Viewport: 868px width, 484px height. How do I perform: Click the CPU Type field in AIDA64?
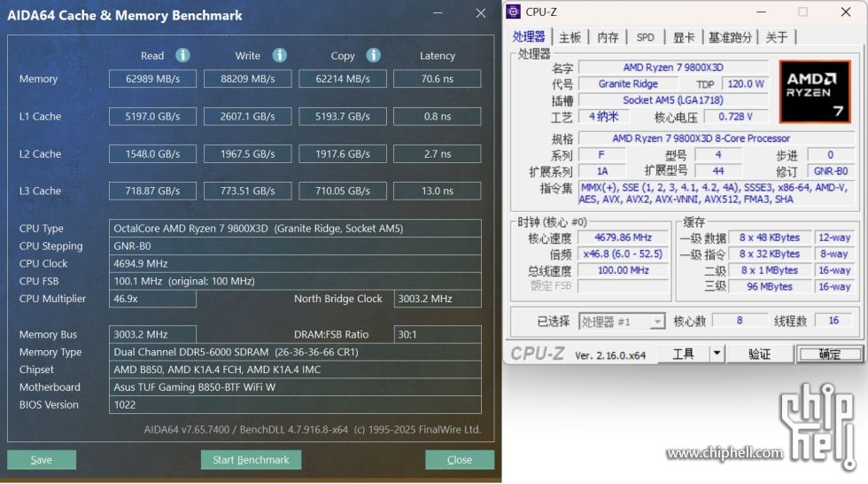coord(295,228)
